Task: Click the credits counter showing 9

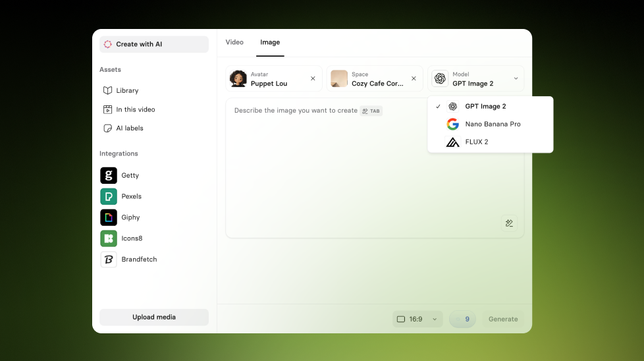Action: click(x=462, y=319)
